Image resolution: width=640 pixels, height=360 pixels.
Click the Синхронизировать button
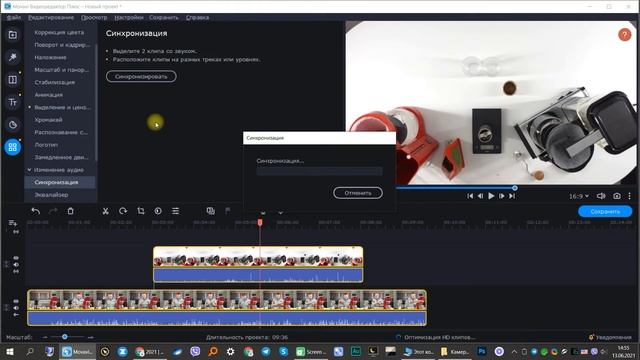[141, 76]
